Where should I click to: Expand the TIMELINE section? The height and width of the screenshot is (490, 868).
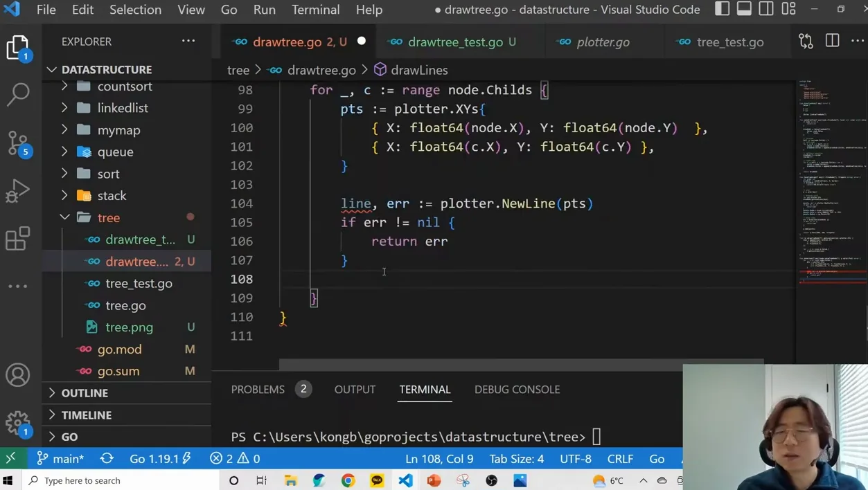click(127, 415)
